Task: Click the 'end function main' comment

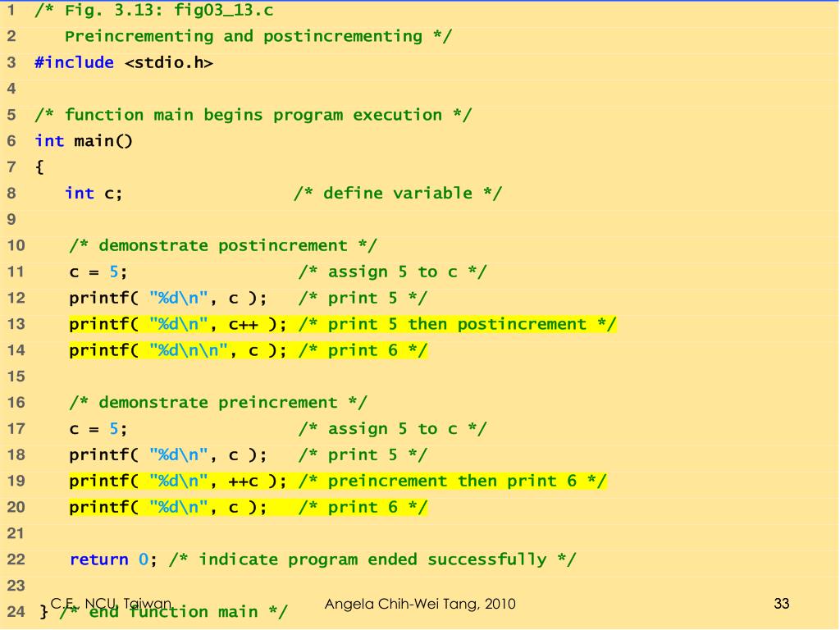Action: (174, 612)
